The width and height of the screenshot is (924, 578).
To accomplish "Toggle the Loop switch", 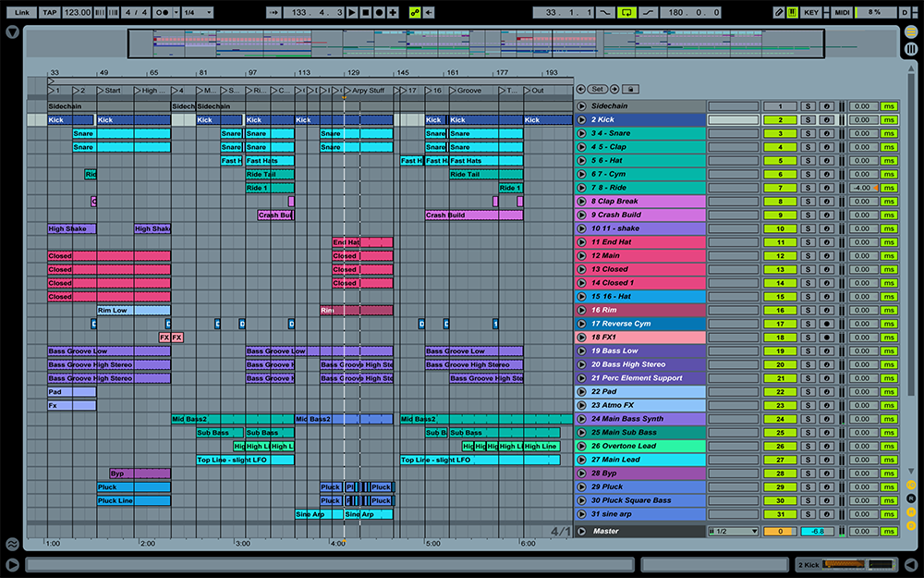I will [626, 12].
